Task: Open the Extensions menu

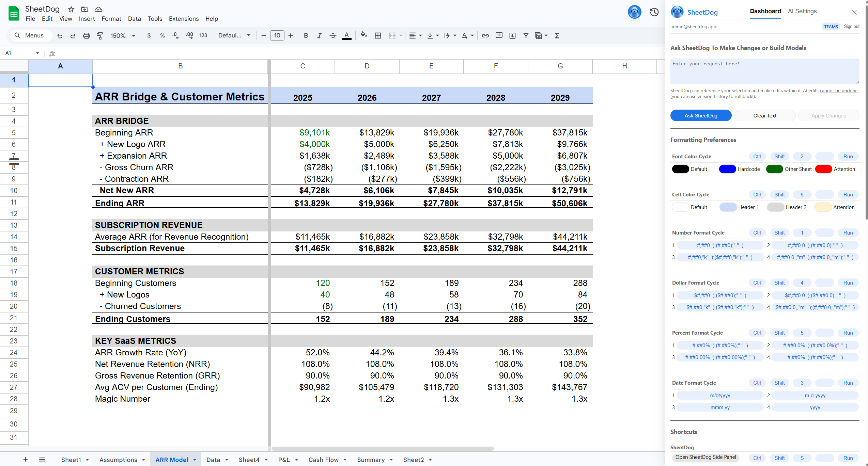Action: pyautogui.click(x=184, y=19)
